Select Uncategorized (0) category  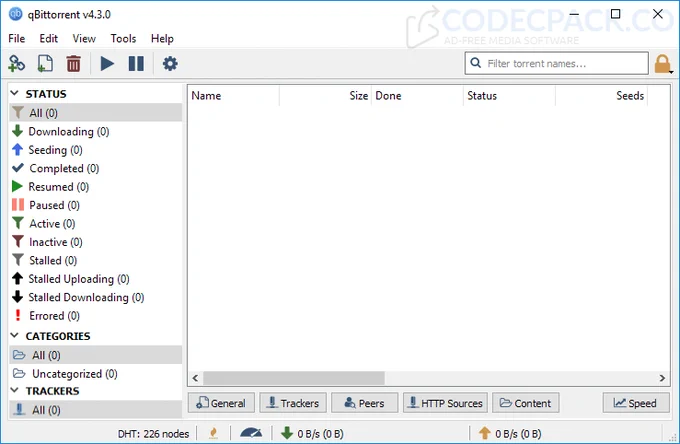95,374
